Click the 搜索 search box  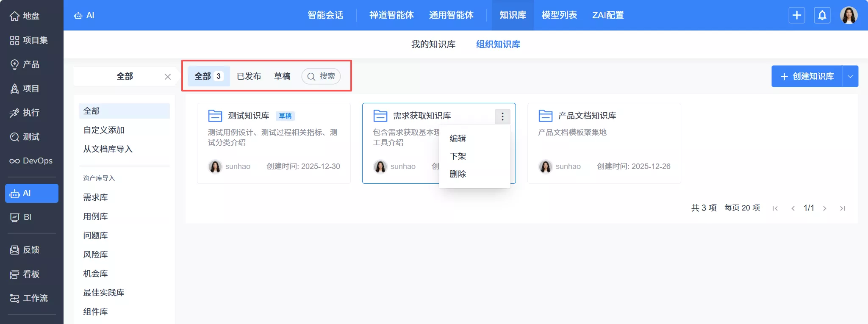(x=321, y=76)
